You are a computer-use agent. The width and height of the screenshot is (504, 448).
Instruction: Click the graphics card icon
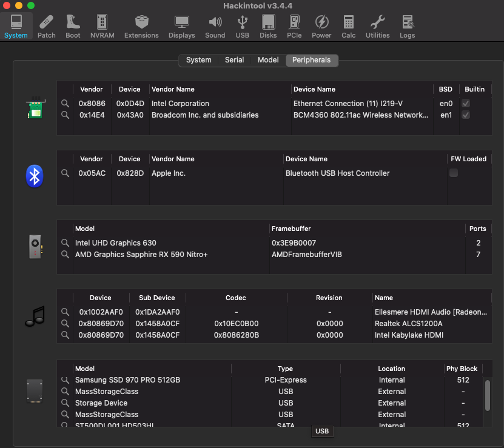pyautogui.click(x=35, y=247)
